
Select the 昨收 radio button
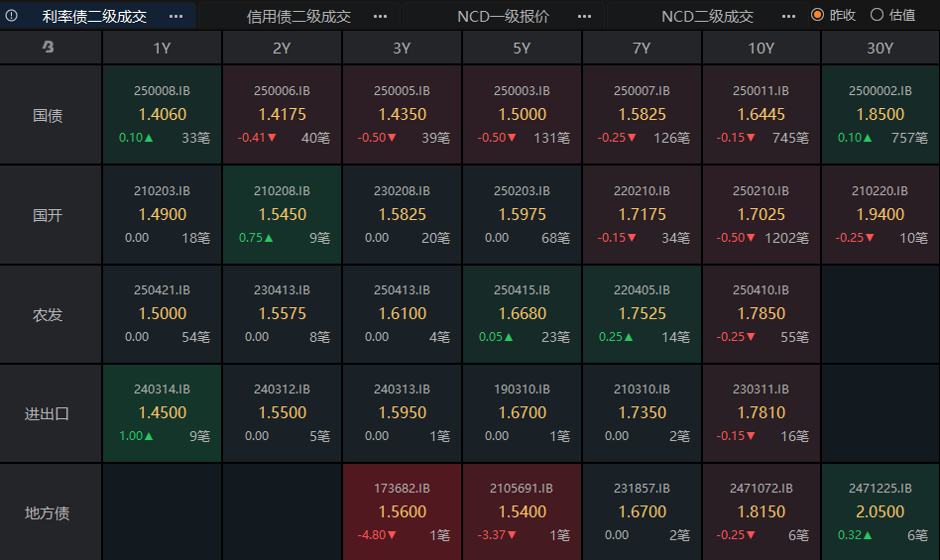click(817, 15)
